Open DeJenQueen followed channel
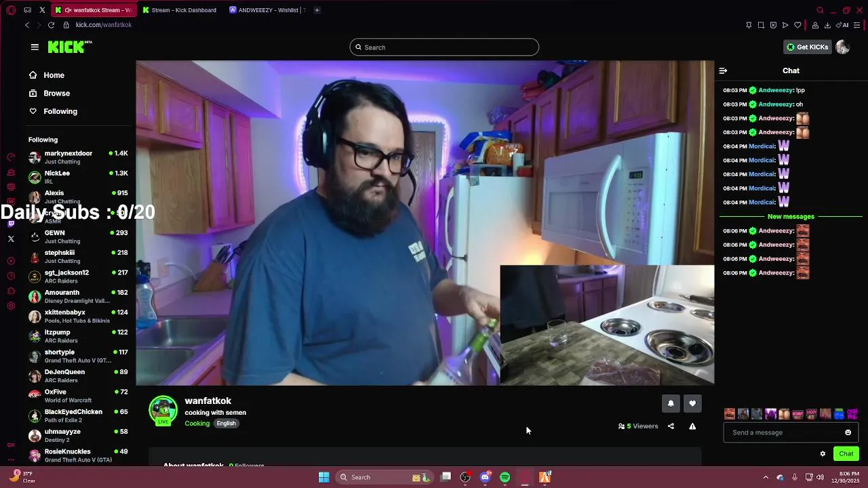 (78, 375)
